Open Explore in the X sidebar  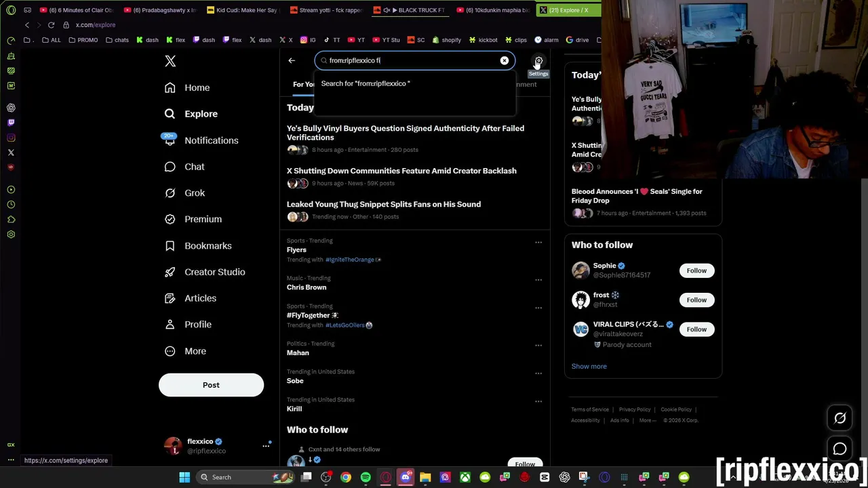pos(191,114)
